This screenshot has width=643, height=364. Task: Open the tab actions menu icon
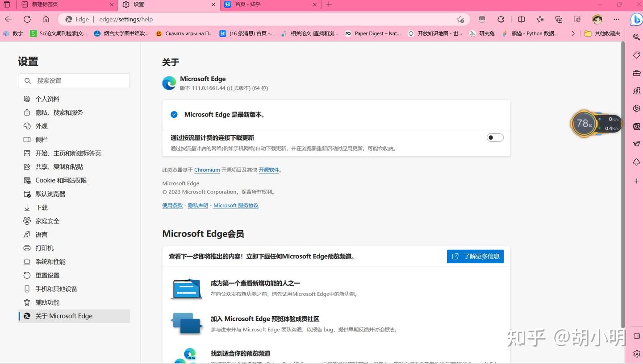(x=7, y=4)
